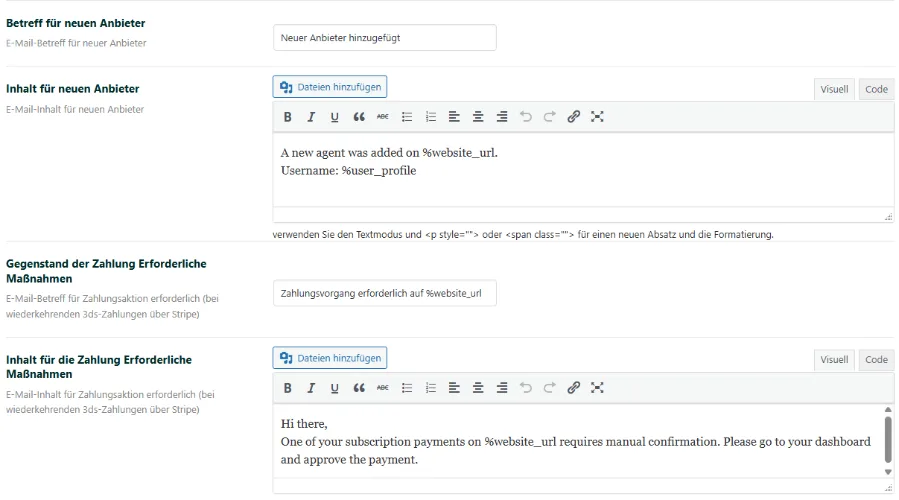Viewport: 899px width, 500px height.
Task: Click Dateien hinzufügen above new agent content editor
Action: click(330, 87)
